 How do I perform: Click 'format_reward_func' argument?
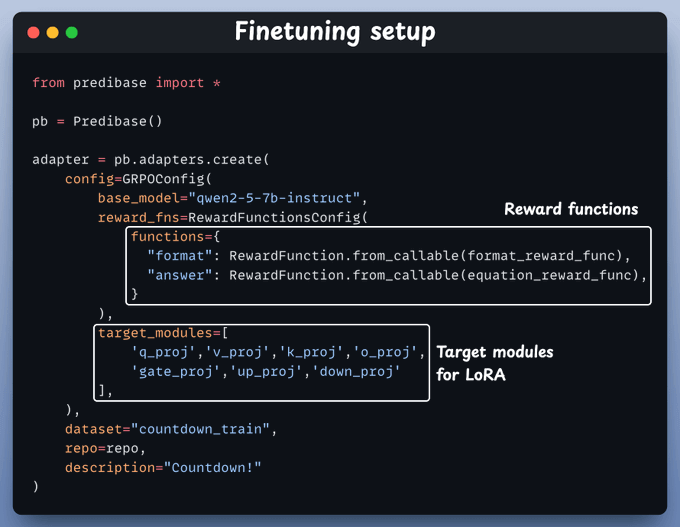541,256
